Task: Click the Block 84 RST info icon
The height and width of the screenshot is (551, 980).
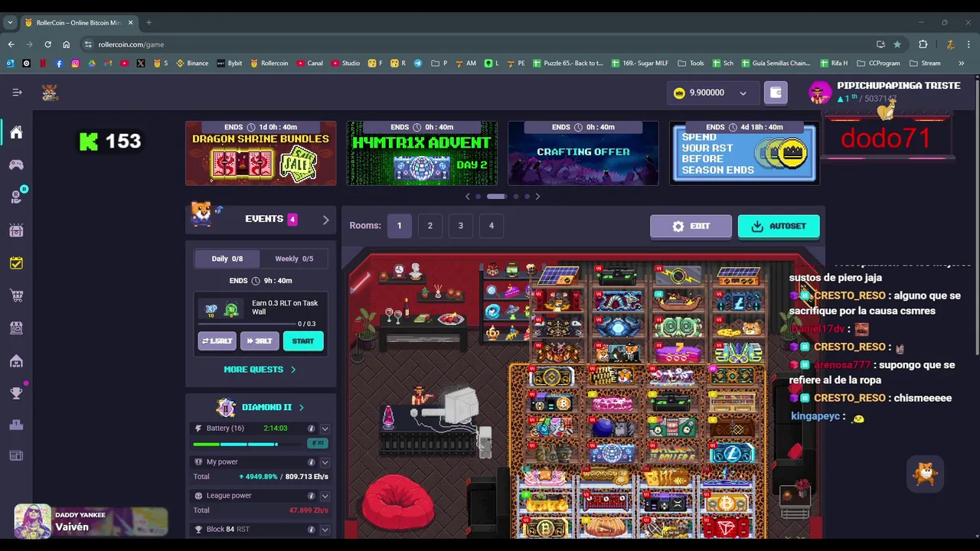Action: point(311,530)
